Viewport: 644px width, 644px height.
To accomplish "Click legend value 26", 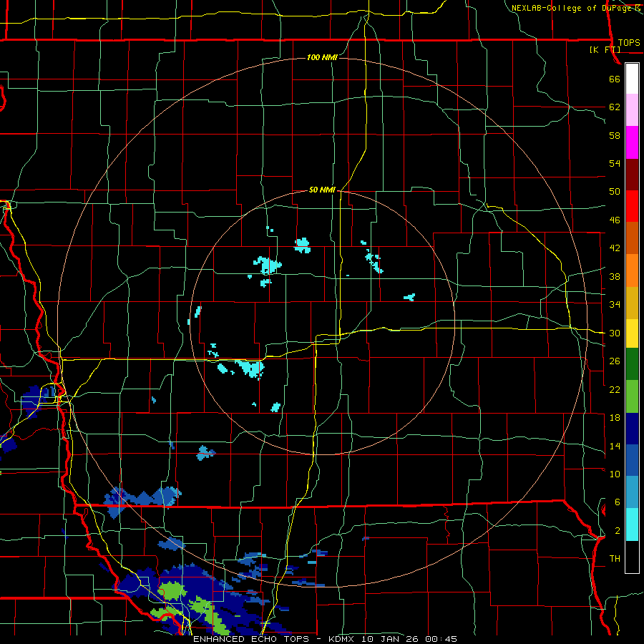I will point(615,361).
